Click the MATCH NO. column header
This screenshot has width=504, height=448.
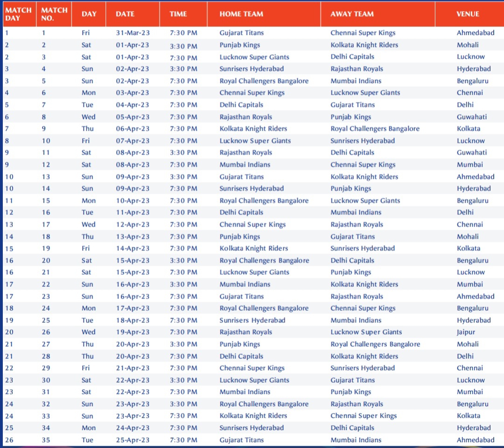[54, 14]
